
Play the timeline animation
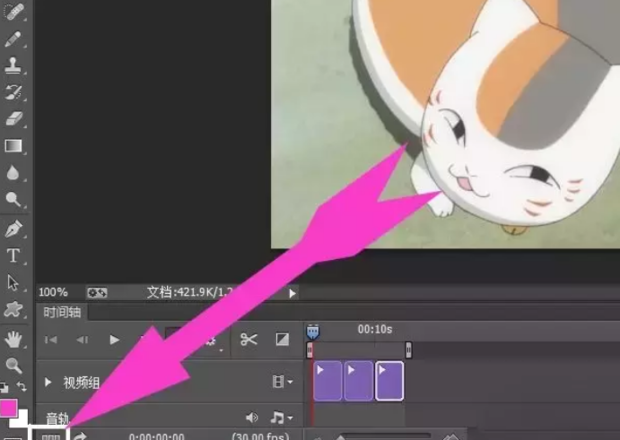(114, 340)
